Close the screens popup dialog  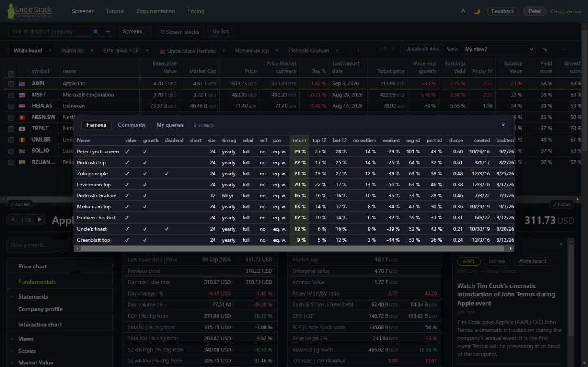tap(503, 125)
